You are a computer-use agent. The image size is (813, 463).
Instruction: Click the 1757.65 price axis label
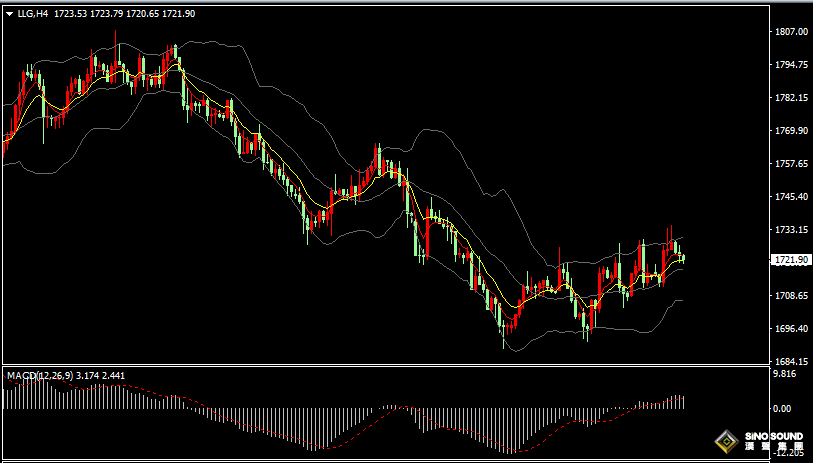point(790,164)
